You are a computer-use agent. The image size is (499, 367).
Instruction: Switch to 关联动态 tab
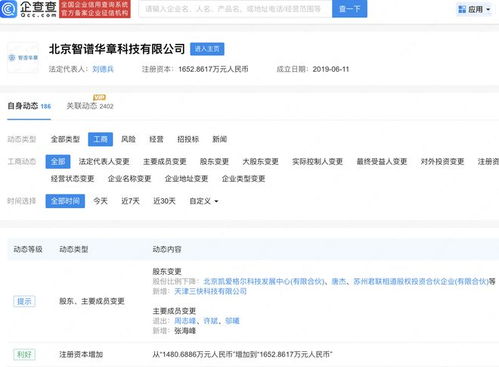tap(90, 106)
